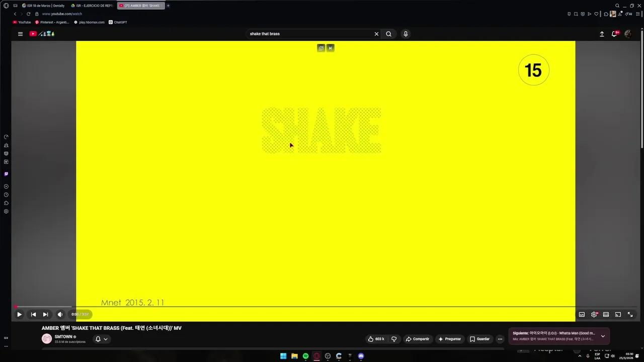Viewport: 644px width, 362px height.
Task: Open the YouTube guide hamburger menu
Action: click(20, 34)
